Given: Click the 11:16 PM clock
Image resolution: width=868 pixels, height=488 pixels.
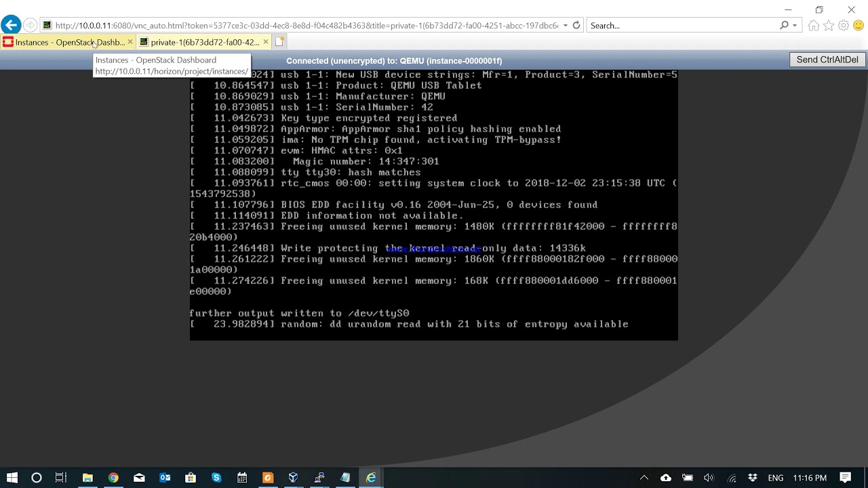Looking at the screenshot, I should [810, 478].
